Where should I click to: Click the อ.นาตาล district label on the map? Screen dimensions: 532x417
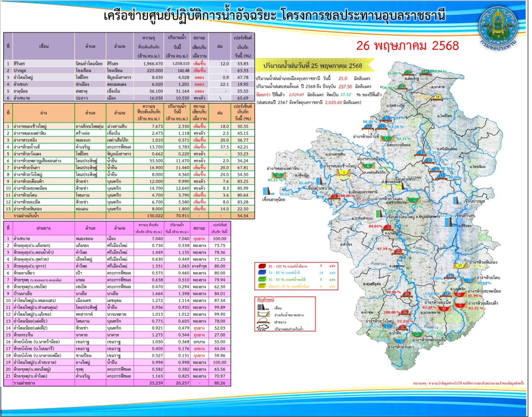coord(438,87)
